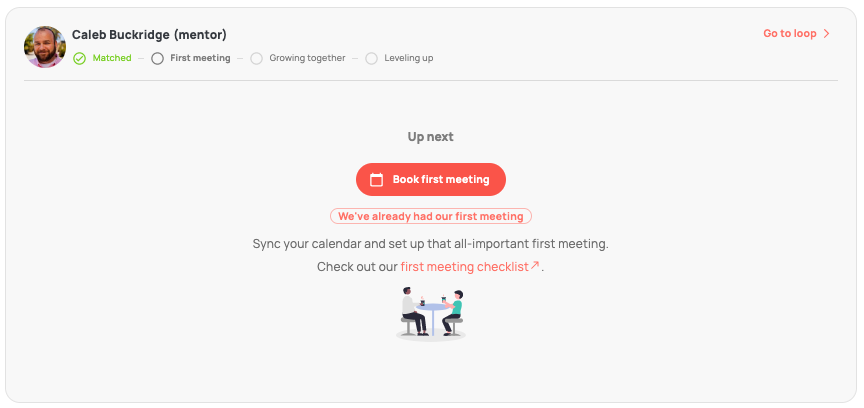Select the Leveling up step circle
The image size is (864, 408).
click(371, 58)
